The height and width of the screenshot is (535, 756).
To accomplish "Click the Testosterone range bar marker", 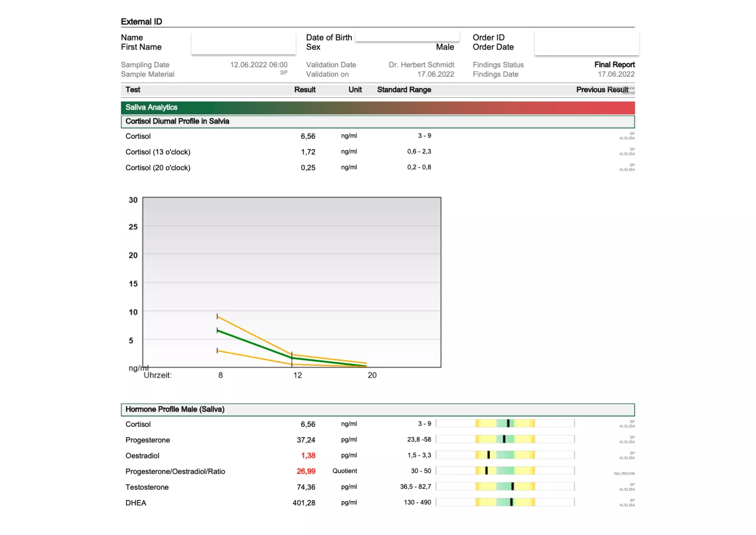I will tap(512, 487).
